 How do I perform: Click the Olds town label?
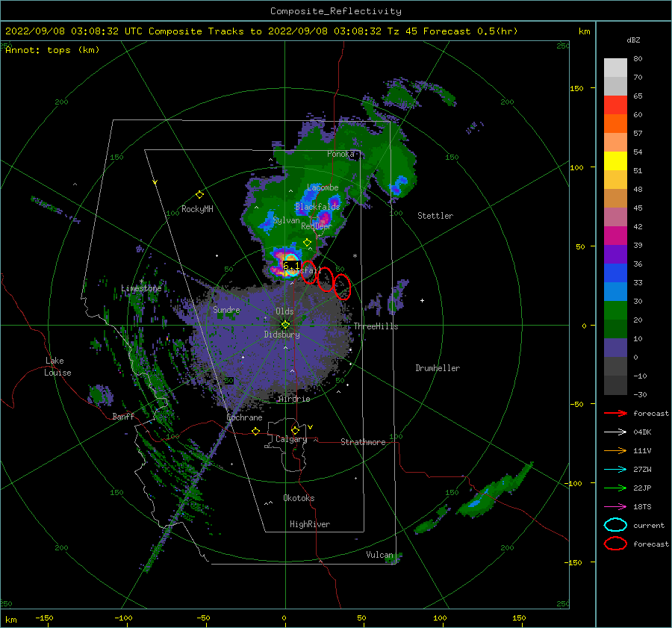pyautogui.click(x=284, y=311)
